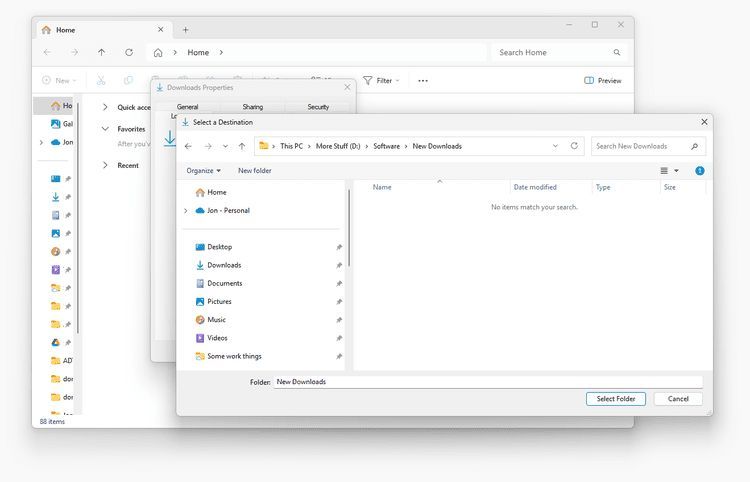Click Preview pane toggle in File Explorer
750x482 pixels.
click(x=603, y=80)
